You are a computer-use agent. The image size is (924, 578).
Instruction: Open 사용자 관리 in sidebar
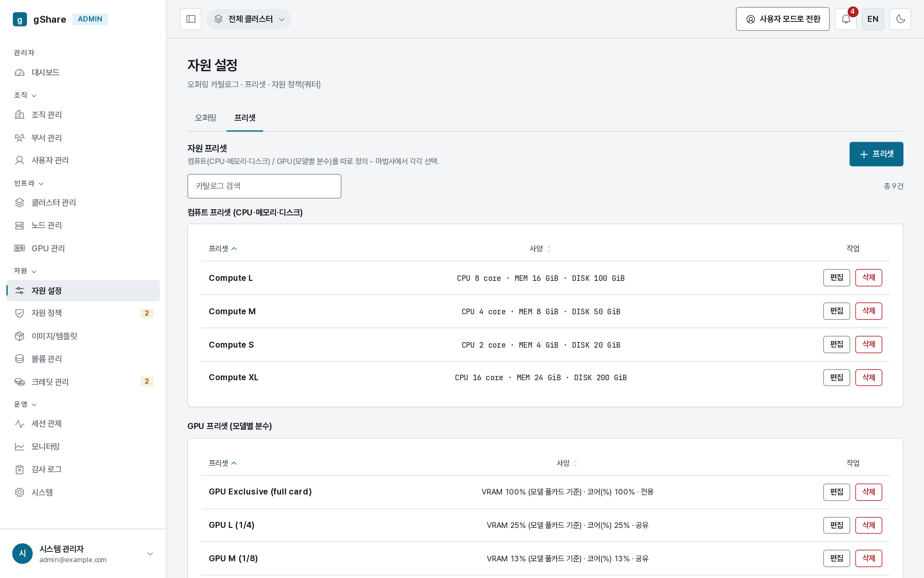click(x=83, y=160)
